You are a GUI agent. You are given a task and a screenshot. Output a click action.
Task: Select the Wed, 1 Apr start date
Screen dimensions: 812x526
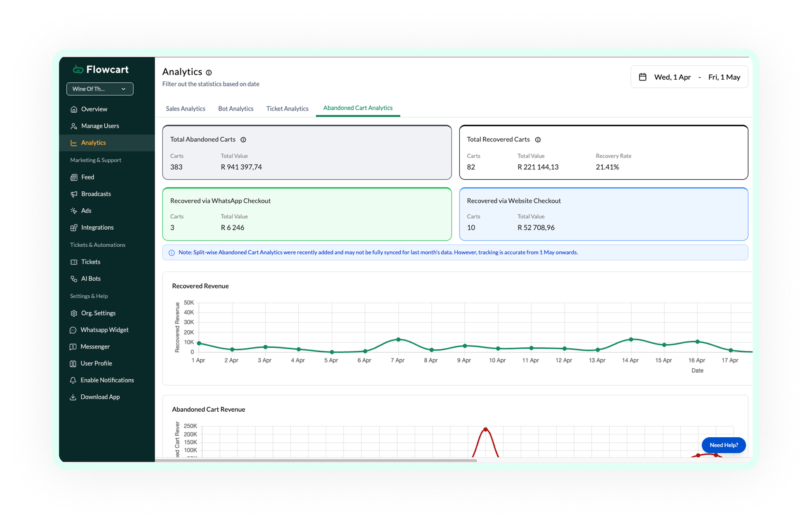point(672,77)
